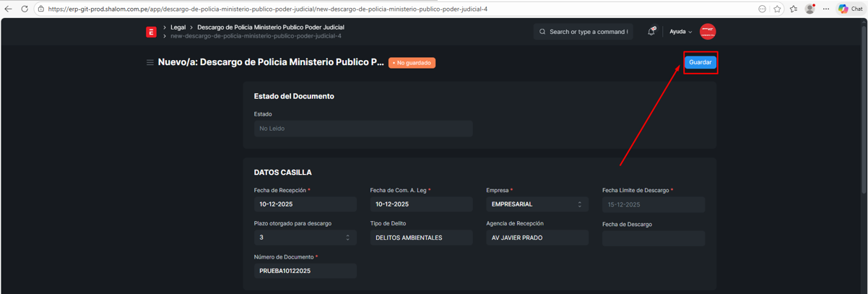Screen dimensions: 868x294
Task: Expand the Ayuda help dropdown
Action: pos(680,32)
